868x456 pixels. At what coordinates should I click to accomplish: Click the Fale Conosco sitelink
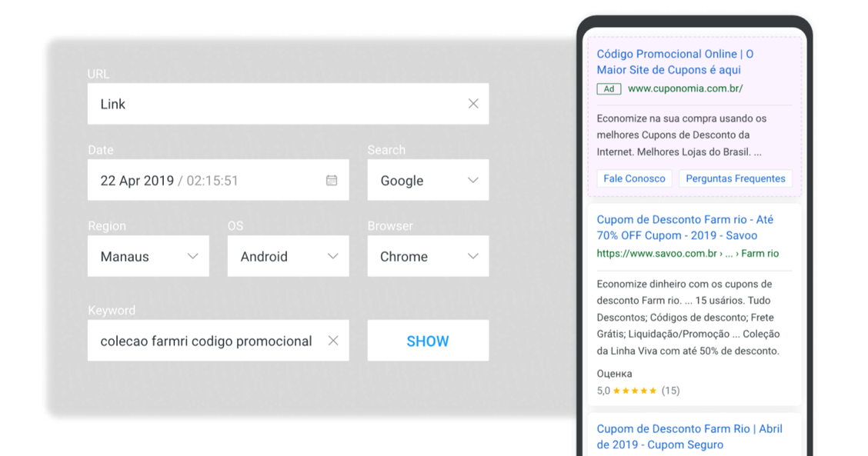coord(634,178)
